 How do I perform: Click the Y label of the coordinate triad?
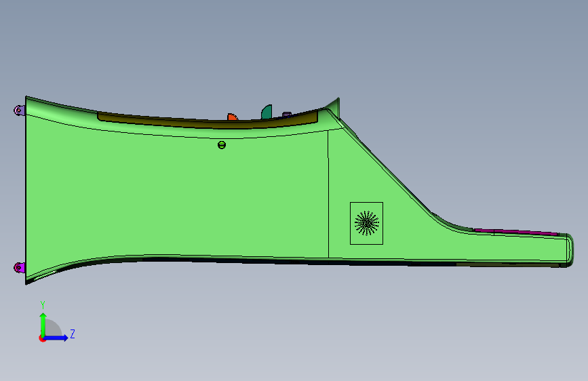point(43,305)
